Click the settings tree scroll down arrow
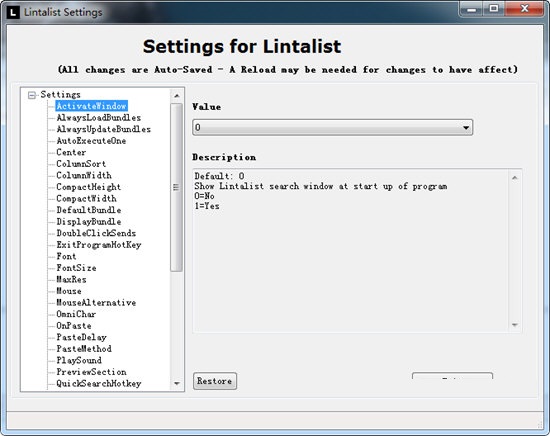550x436 pixels. [176, 383]
